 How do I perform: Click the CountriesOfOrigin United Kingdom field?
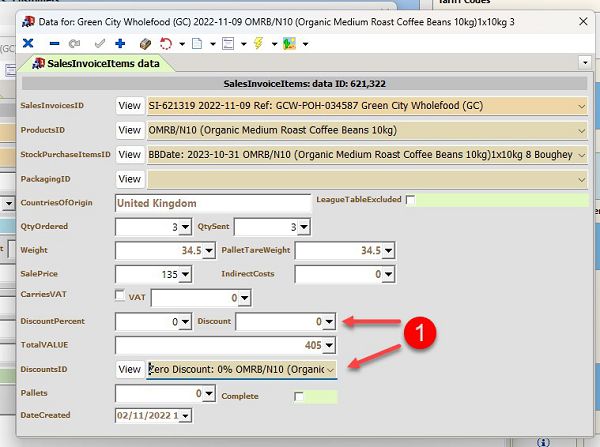213,203
